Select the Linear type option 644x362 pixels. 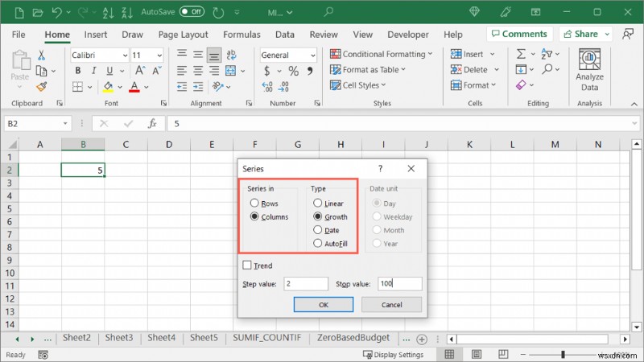click(317, 204)
